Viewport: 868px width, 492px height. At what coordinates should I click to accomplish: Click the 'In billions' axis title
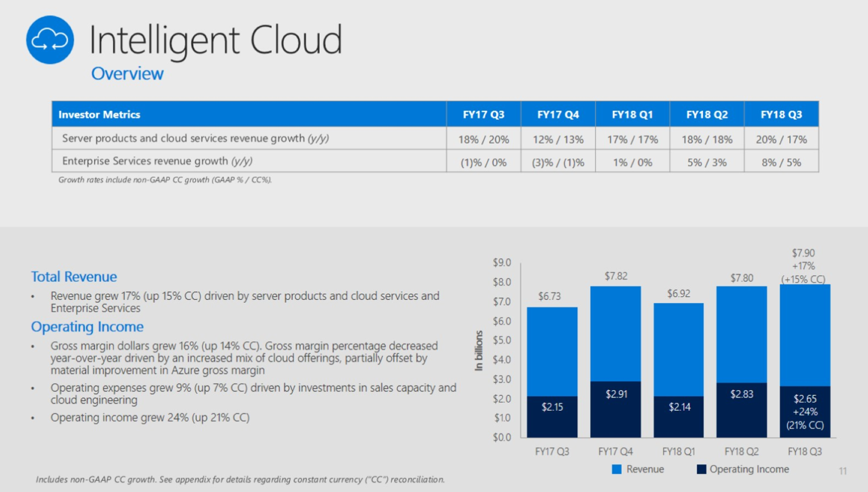pos(479,350)
